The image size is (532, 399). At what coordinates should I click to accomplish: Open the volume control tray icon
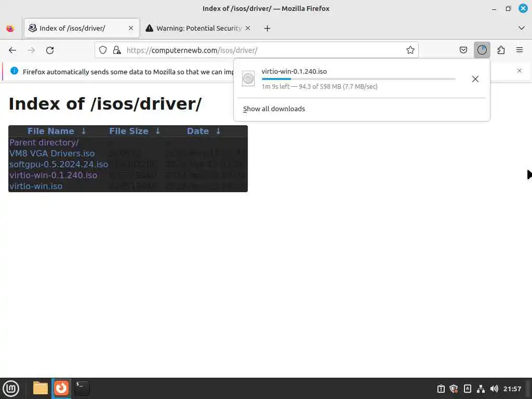coord(494,389)
